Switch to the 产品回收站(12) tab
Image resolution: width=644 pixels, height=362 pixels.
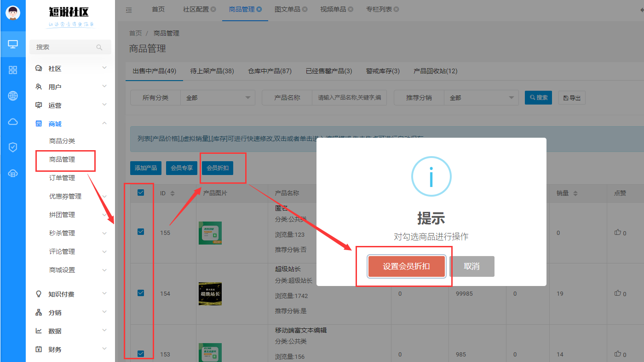pos(435,71)
